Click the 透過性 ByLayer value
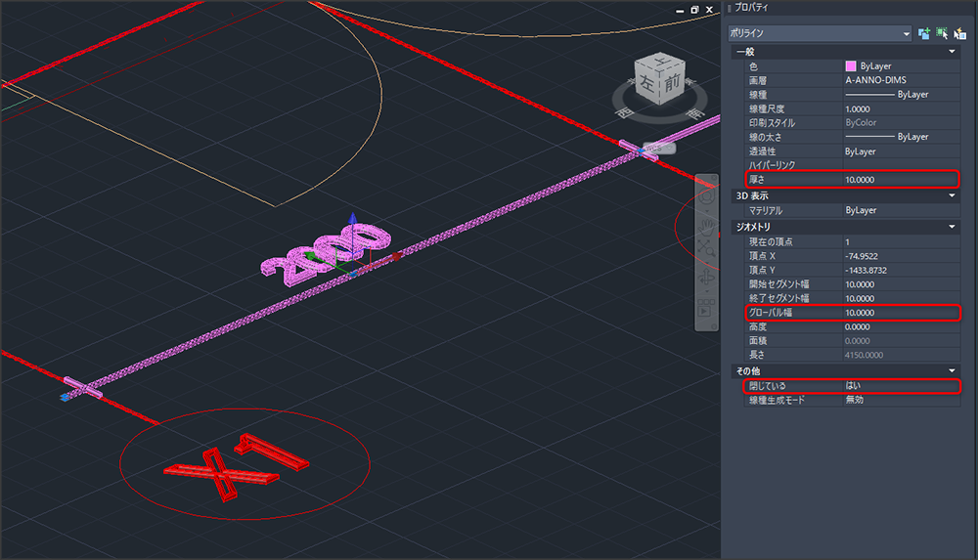Viewport: 978px width, 560px height. coord(901,151)
